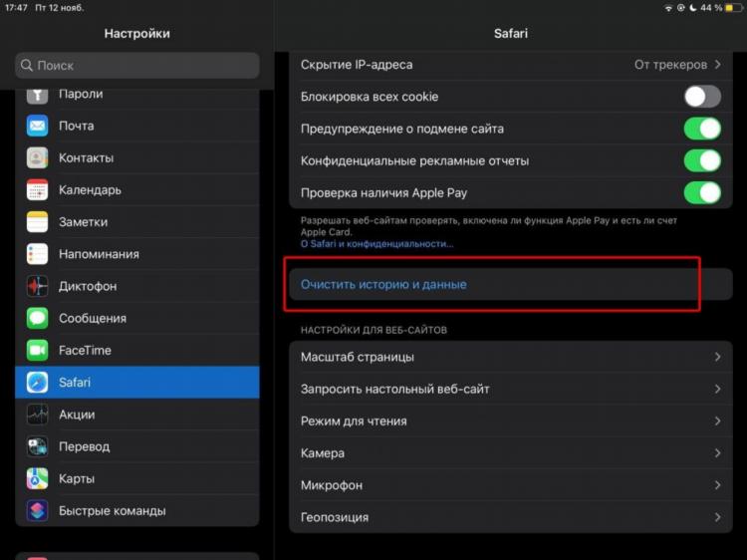Open Сообщения settings row
The image size is (747, 560).
(x=137, y=318)
